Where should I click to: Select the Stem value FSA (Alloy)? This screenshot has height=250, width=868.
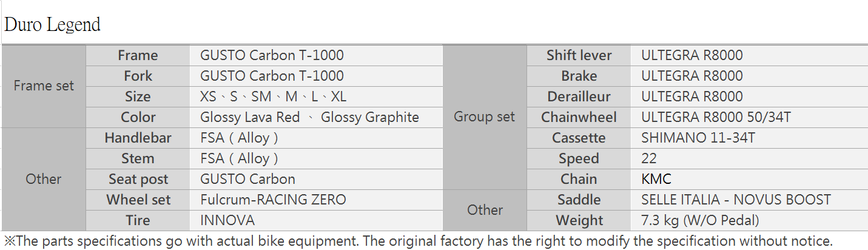(239, 158)
